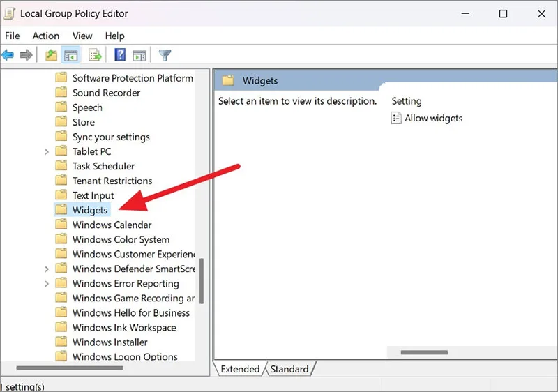This screenshot has width=558, height=392.
Task: Select Windows Game Recording folder
Action: click(133, 298)
